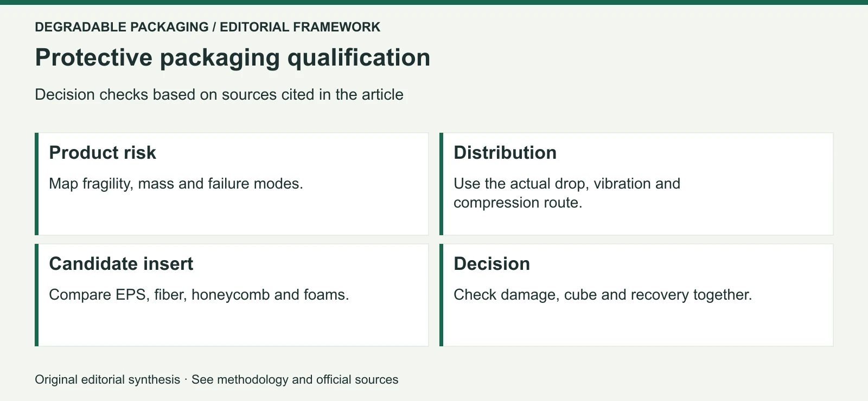Click 'Check damage, cube and recovery together.'

(x=603, y=295)
